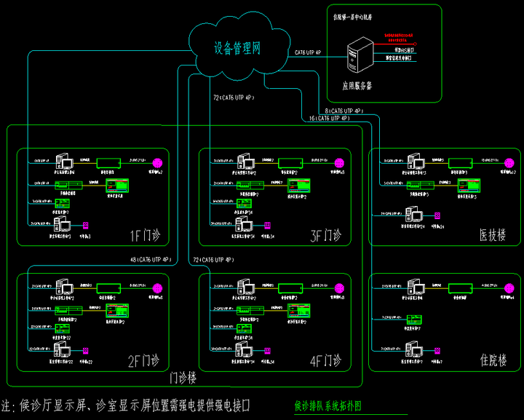Click the 门诊楼 building label
Image resolution: width=524 pixels, height=420 pixels.
point(183,379)
